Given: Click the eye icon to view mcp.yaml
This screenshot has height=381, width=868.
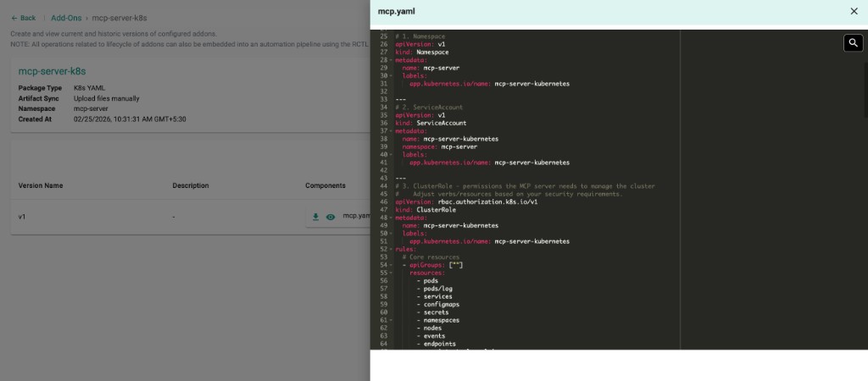Looking at the screenshot, I should (331, 217).
